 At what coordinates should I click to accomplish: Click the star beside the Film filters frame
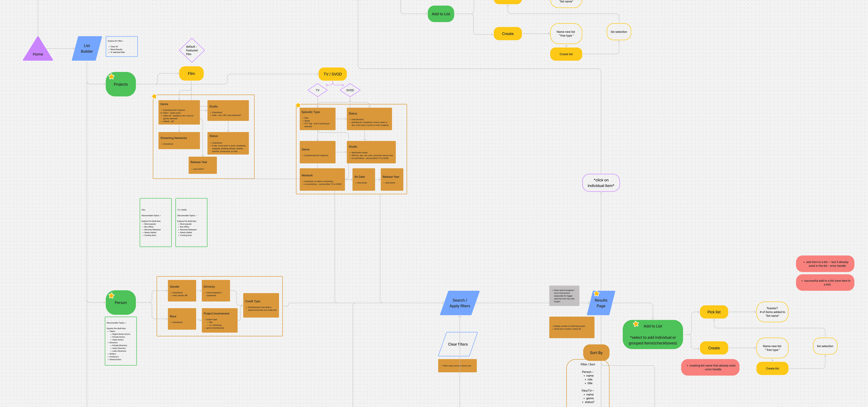tap(154, 96)
